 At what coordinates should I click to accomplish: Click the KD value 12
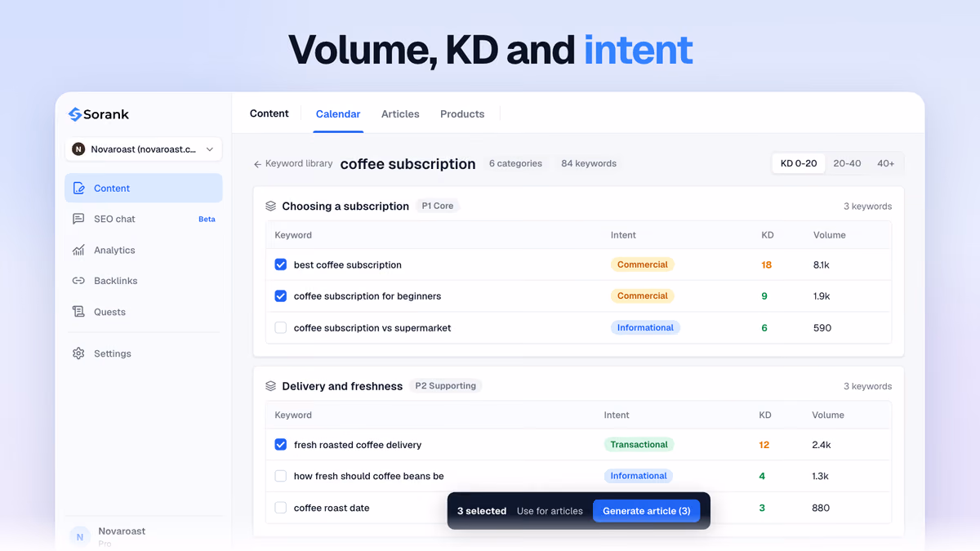tap(764, 445)
